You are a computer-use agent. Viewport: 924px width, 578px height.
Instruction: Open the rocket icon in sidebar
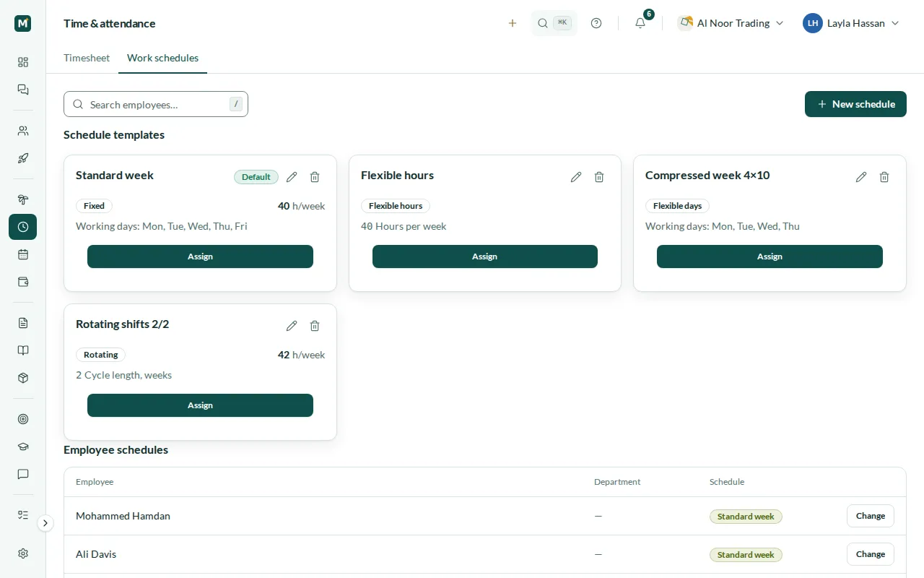(x=23, y=158)
